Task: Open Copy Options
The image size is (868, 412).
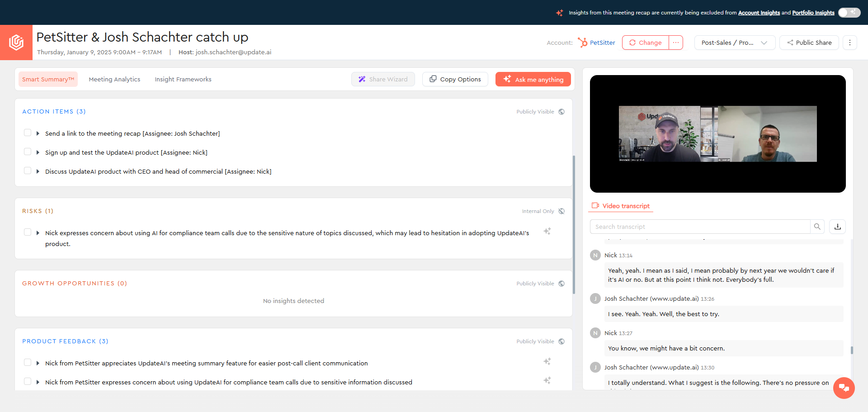Action: 455,79
